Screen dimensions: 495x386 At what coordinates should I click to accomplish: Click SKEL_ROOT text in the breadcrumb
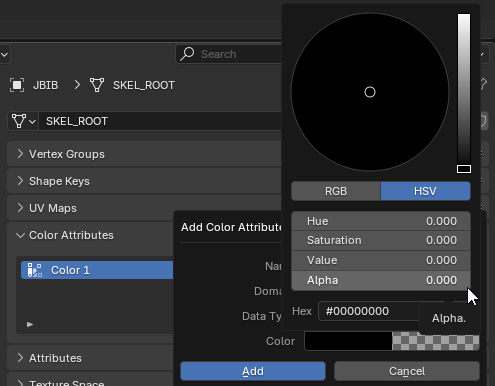[144, 85]
